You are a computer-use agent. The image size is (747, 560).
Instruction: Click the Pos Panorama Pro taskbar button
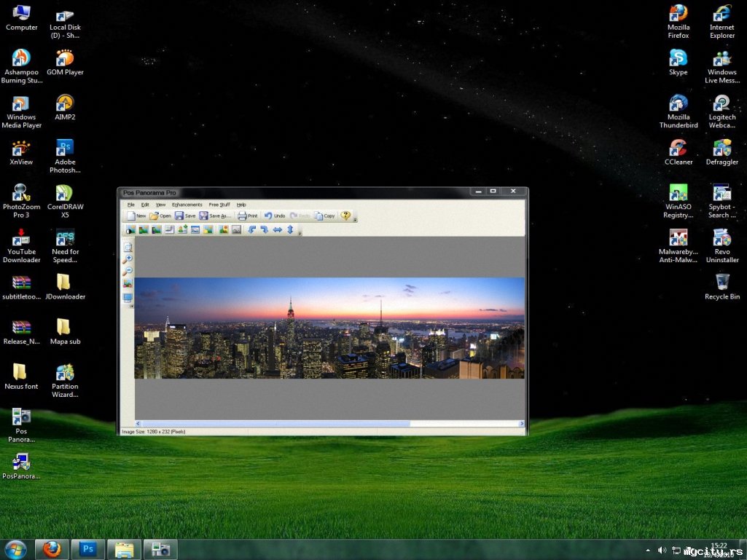tap(160, 550)
